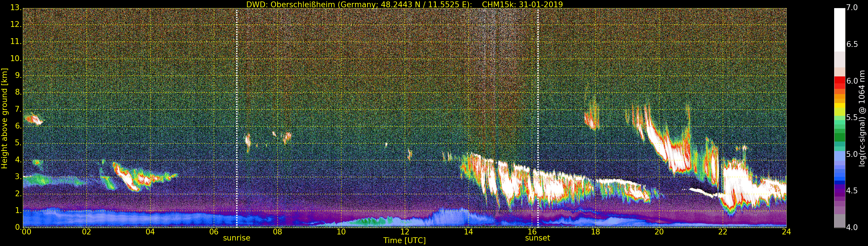
Task: Click the colorbar tick label '6.5'
Action: coord(852,44)
